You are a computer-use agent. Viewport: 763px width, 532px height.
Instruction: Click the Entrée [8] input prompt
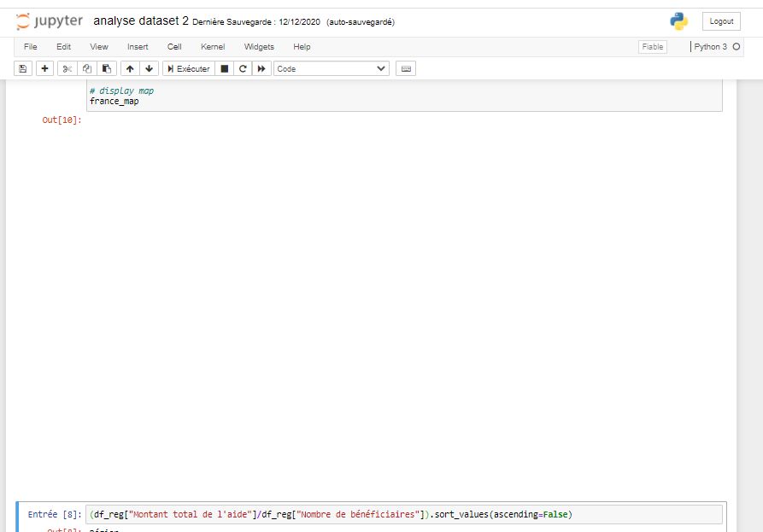55,514
